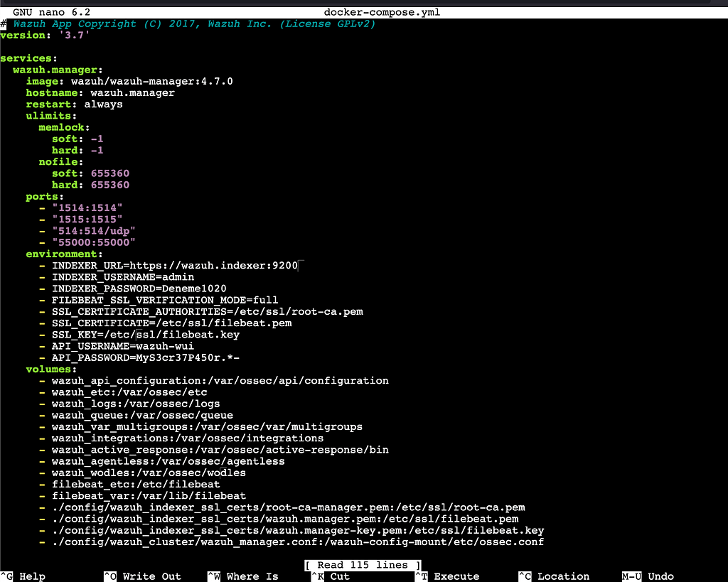Click the restart: always line
Screen dimensions: 728x582
pyautogui.click(x=74, y=104)
